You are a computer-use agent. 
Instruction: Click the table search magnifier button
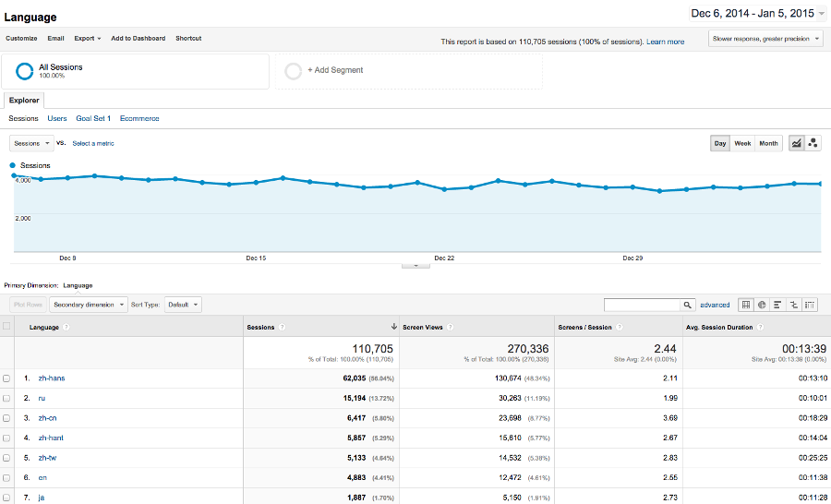(688, 305)
